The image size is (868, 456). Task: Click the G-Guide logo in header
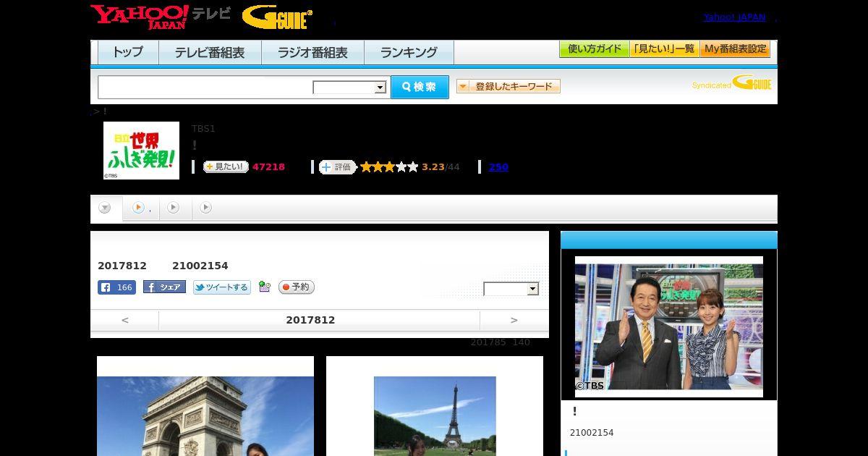[277, 17]
